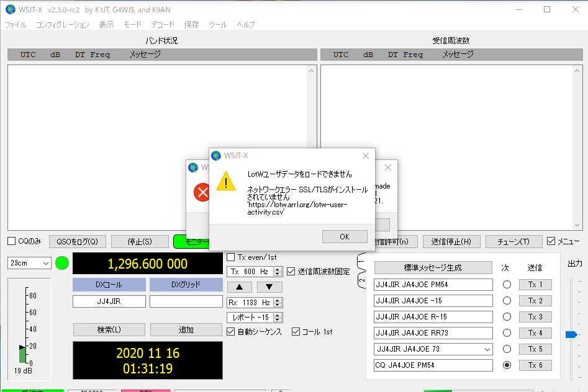The height and width of the screenshot is (392, 588).
Task: Toggle 送信周波数固定 checkbox
Action: 291,271
